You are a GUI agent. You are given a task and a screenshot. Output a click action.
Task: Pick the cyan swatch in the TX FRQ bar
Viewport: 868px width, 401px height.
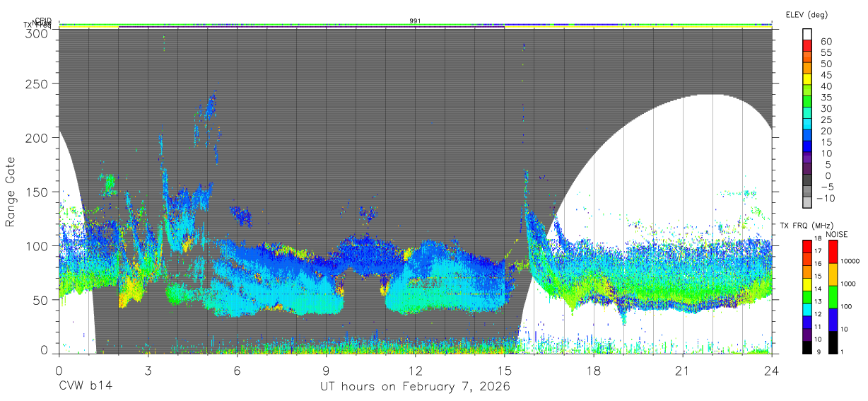pos(807,310)
